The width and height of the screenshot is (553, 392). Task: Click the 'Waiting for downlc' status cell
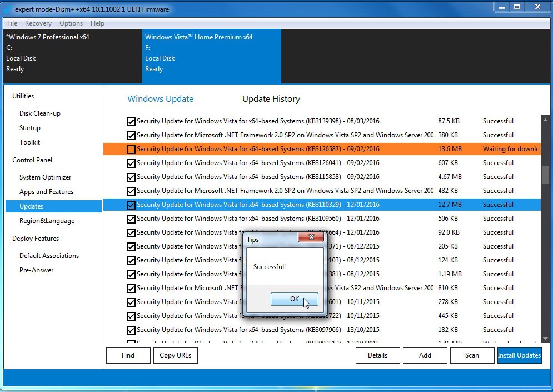click(x=511, y=149)
